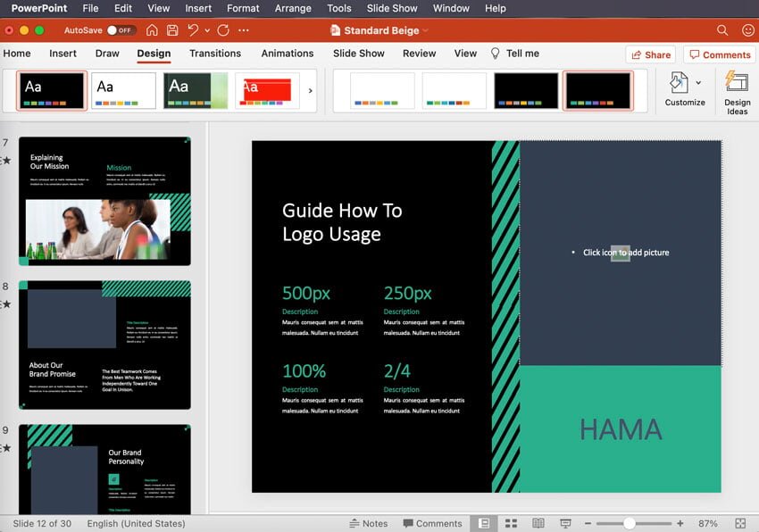
Task: Switch to Reading View icon
Action: [x=538, y=523]
